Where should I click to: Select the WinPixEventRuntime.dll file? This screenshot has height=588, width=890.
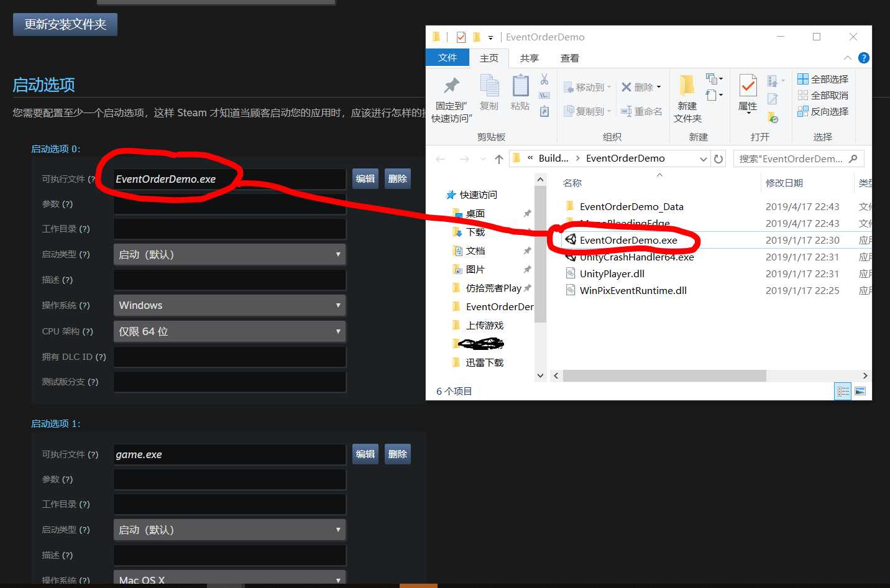633,290
